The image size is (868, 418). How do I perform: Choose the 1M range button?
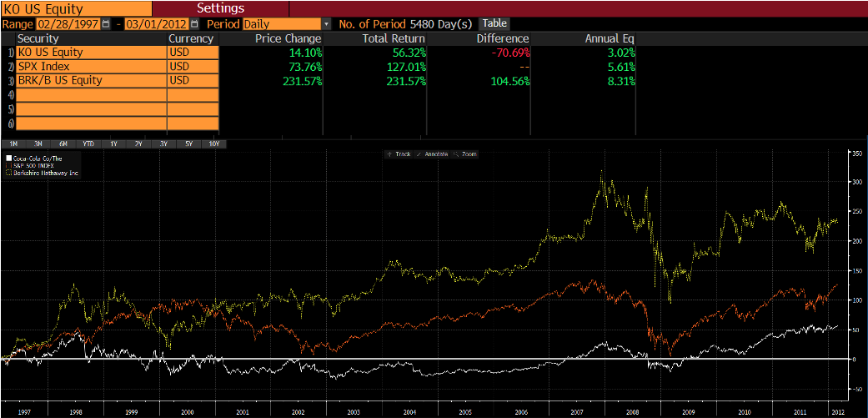point(13,144)
